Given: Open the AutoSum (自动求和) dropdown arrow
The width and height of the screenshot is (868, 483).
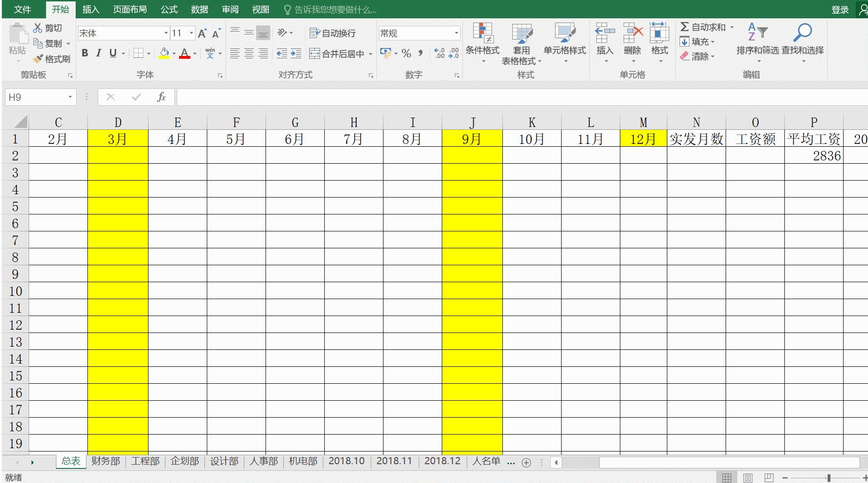Looking at the screenshot, I should point(732,27).
